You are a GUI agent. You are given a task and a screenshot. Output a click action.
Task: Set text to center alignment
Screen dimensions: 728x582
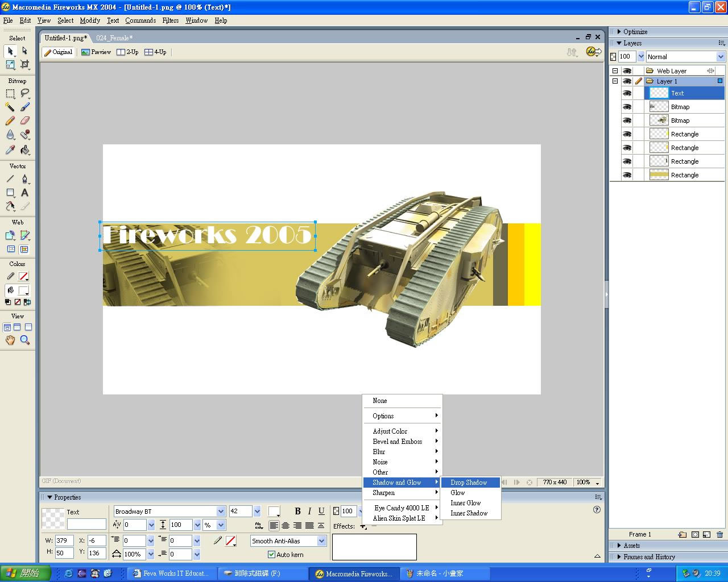(x=286, y=526)
